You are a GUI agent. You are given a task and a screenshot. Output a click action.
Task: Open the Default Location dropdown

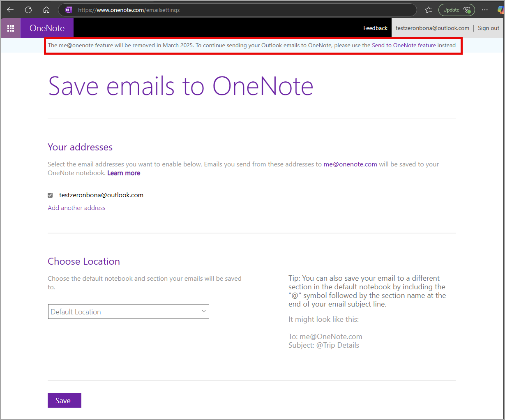tap(128, 312)
